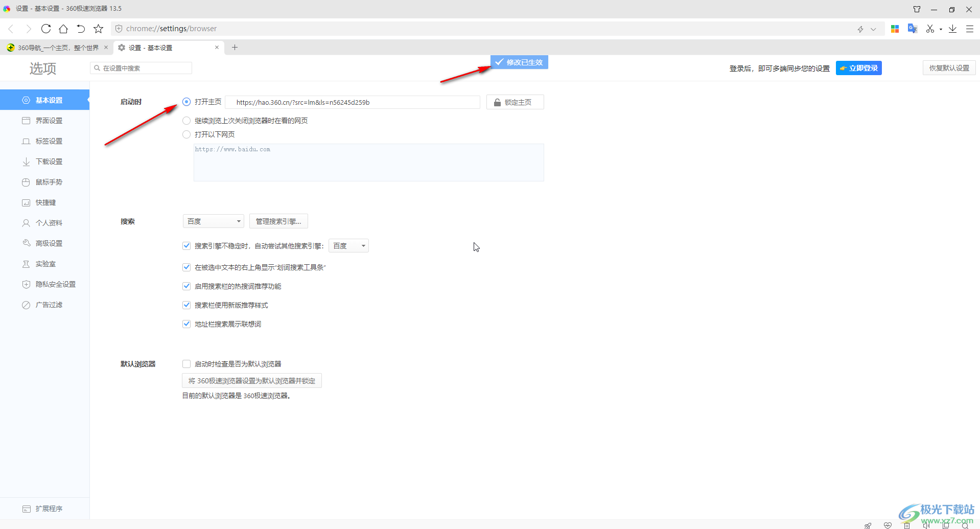Click the 在设置中搜索 search field
This screenshot has height=529, width=980.
click(x=141, y=68)
